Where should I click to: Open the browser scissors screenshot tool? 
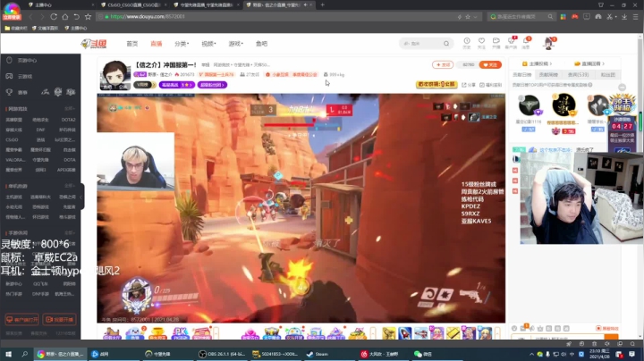click(609, 17)
